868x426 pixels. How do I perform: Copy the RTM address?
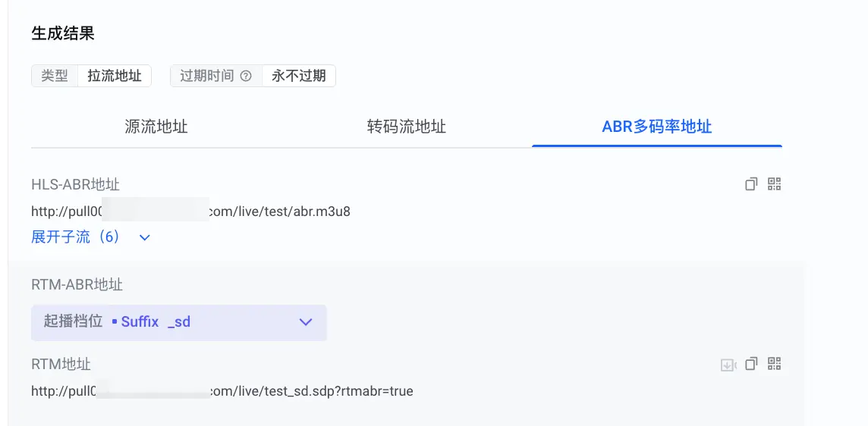click(750, 364)
